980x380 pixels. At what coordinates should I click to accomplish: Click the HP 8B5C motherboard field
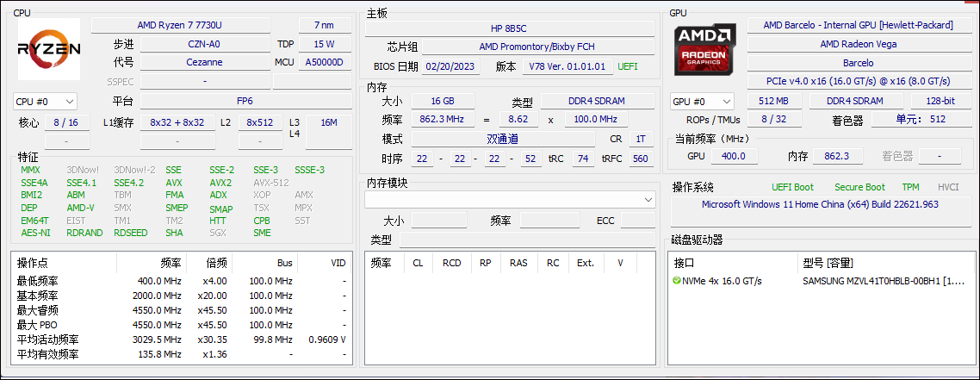point(510,28)
